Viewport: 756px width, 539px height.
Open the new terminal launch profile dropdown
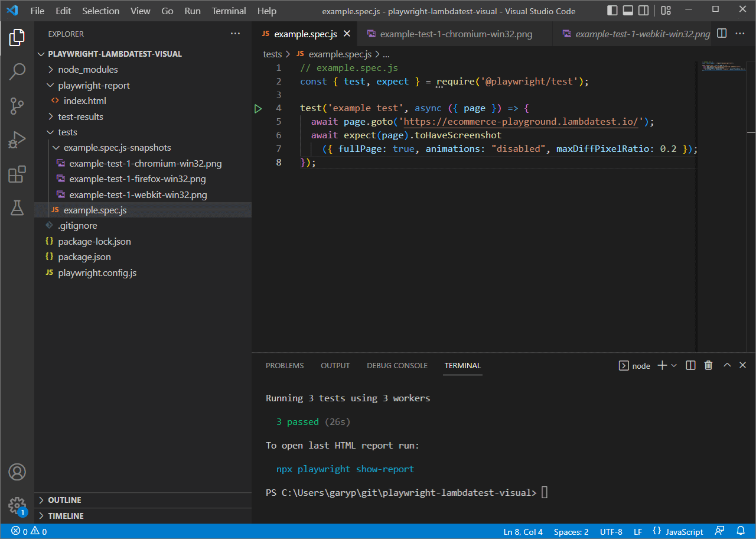point(674,365)
